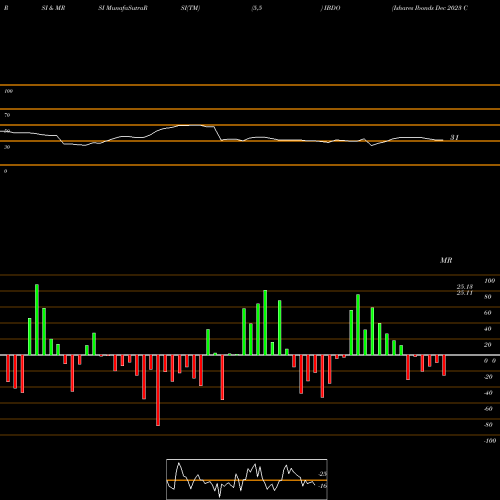The width and height of the screenshot is (500, 500).
Task: Click the 40 label on MR axis
Action: coord(488,329)
